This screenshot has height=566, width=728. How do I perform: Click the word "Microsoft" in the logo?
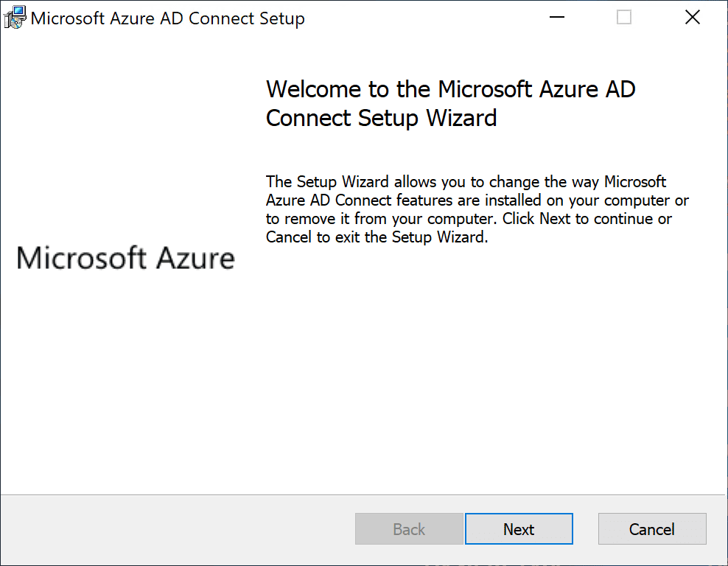pyautogui.click(x=80, y=258)
